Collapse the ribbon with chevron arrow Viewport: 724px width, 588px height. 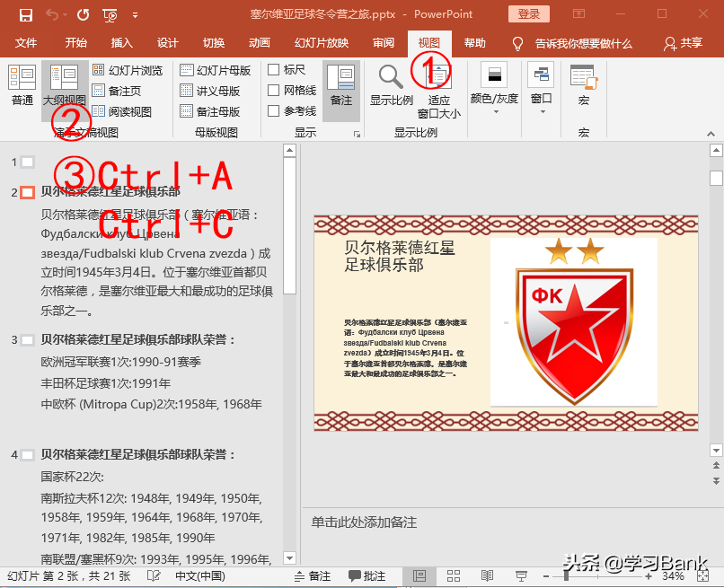pos(711,134)
